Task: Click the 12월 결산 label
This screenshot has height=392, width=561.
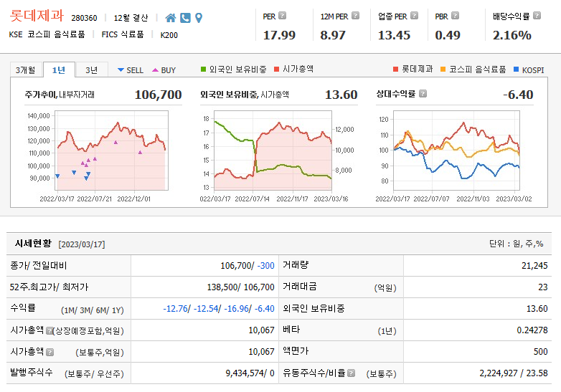Action: (131, 18)
